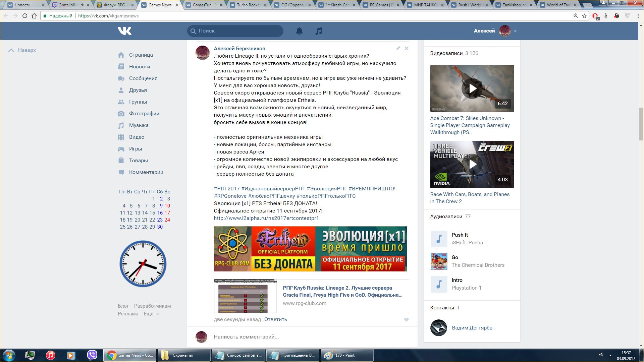Open Алексей Березников author link

click(x=239, y=49)
